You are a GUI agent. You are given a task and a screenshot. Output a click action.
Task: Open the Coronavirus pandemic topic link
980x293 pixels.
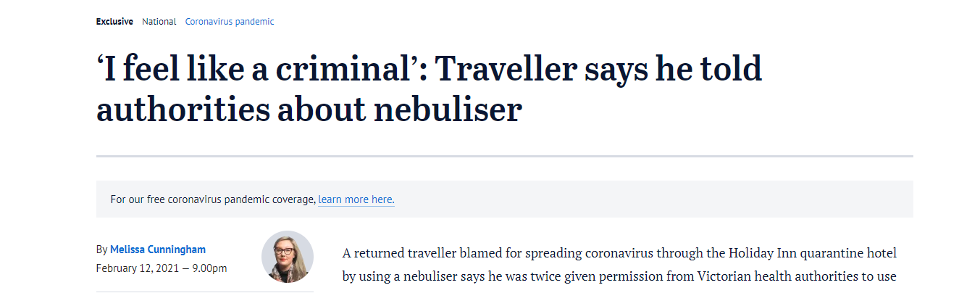230,22
